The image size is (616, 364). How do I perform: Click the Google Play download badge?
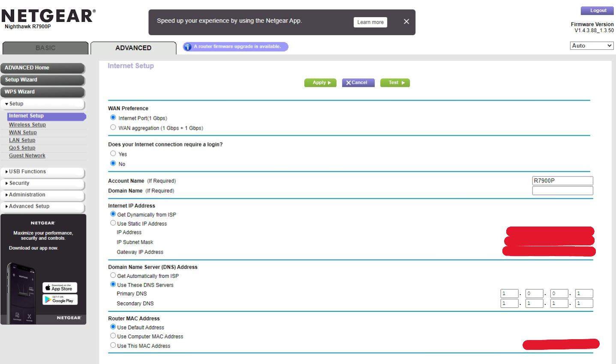(x=60, y=300)
